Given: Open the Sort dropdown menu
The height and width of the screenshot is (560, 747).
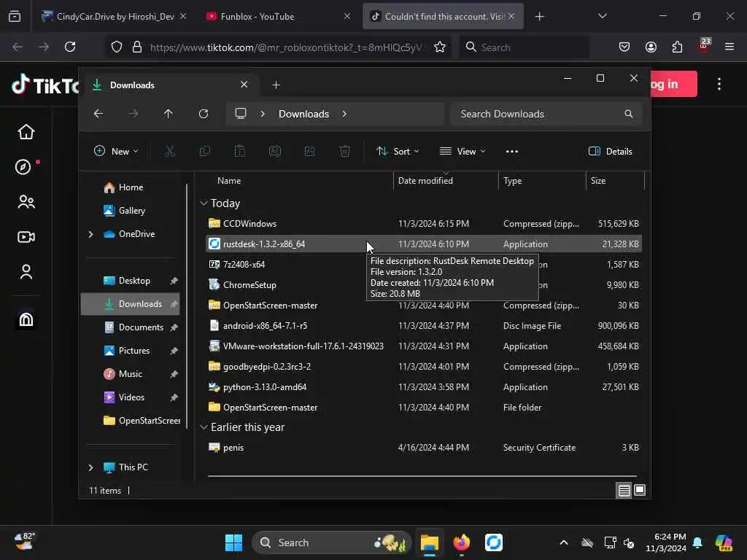Looking at the screenshot, I should pyautogui.click(x=398, y=152).
